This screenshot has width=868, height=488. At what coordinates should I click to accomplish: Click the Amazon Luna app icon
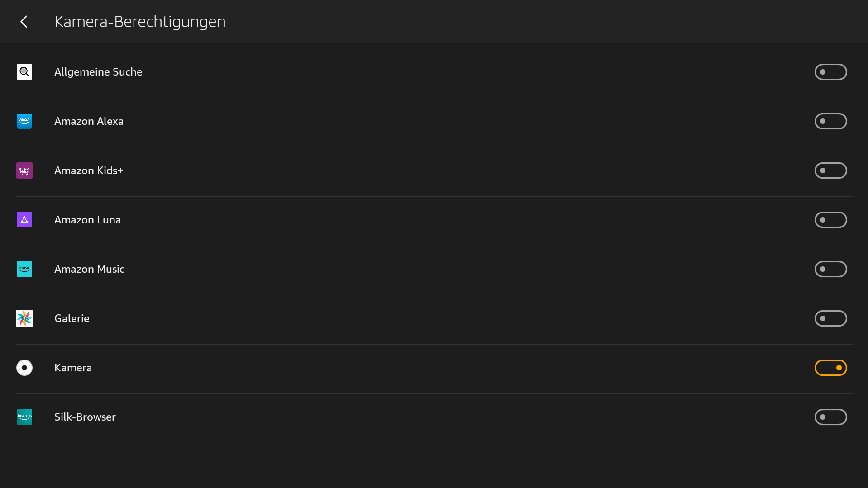(x=24, y=220)
